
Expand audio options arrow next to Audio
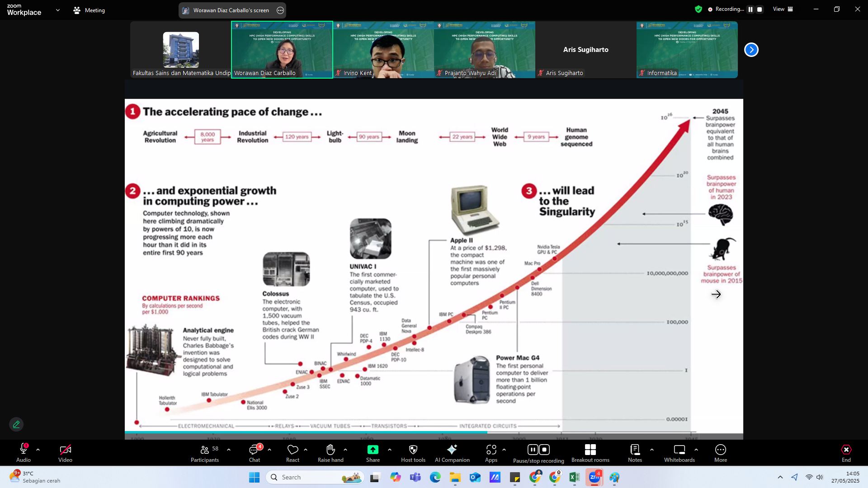pos(38,450)
